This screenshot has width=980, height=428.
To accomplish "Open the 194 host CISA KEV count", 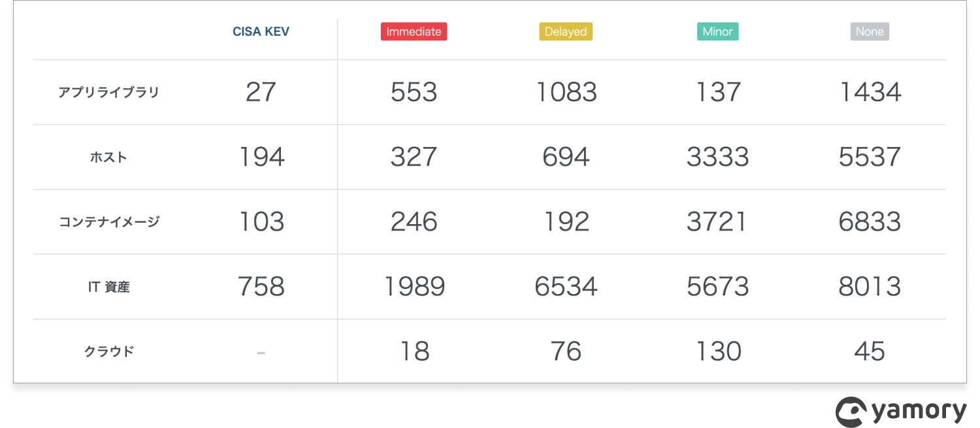I will (x=261, y=157).
